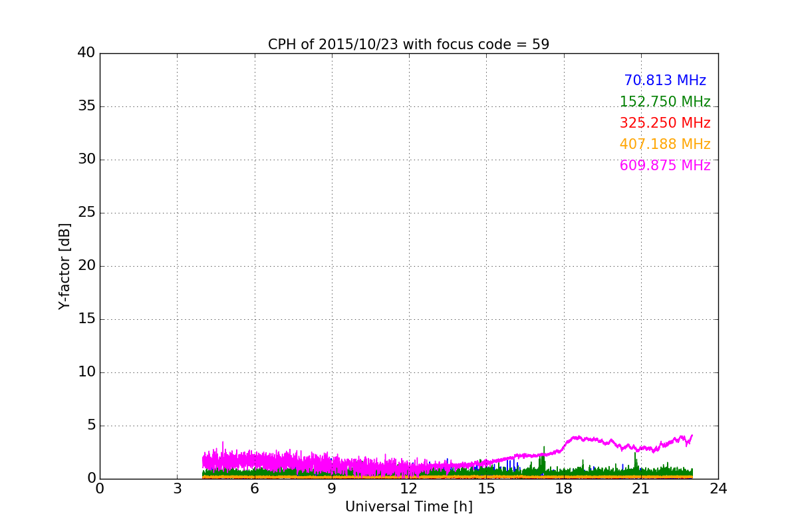This screenshot has height=532, width=798.
Task: Click the y-axis tick label 15
Action: pos(86,319)
